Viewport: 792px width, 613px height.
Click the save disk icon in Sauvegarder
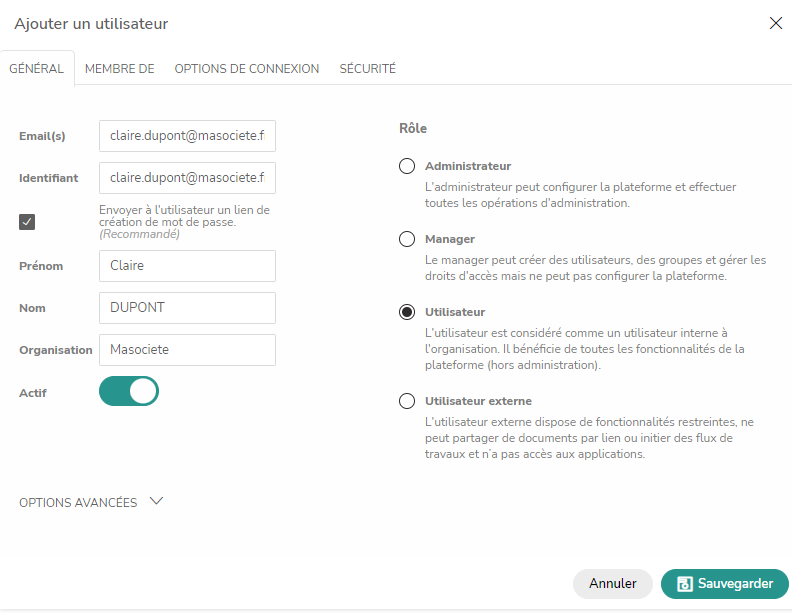[684, 584]
